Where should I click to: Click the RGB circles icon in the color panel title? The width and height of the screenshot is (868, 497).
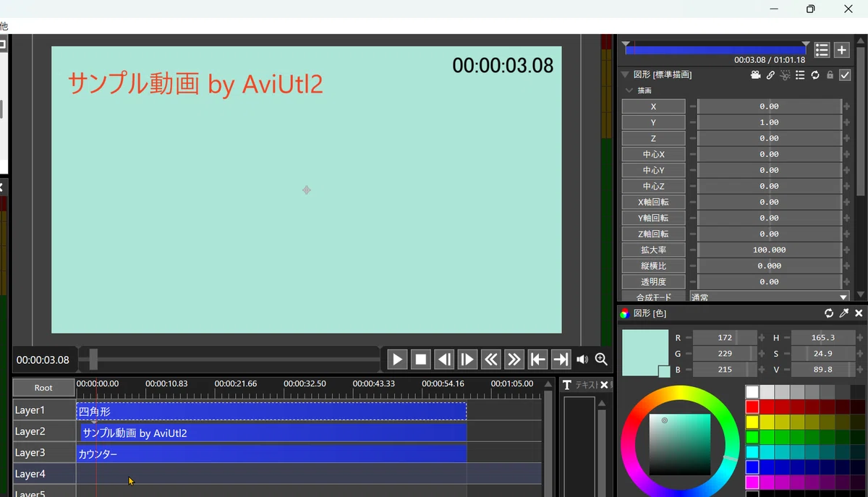point(625,313)
